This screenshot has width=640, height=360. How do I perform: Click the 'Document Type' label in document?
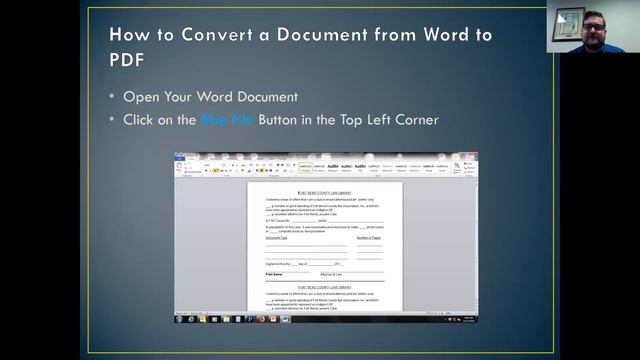pos(276,238)
